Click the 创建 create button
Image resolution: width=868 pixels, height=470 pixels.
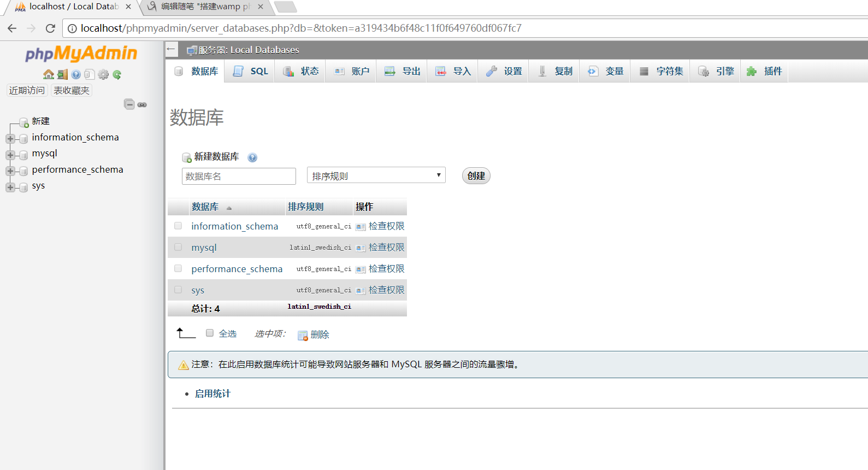[x=476, y=176]
